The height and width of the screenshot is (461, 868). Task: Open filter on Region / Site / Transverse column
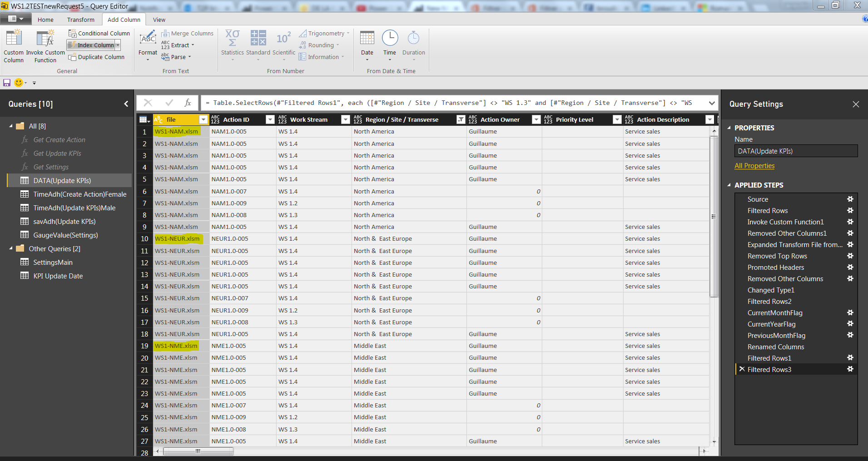point(461,119)
